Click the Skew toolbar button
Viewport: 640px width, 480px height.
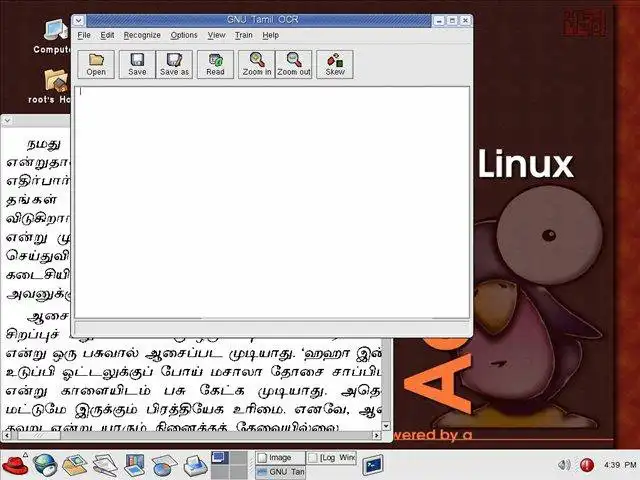(335, 64)
